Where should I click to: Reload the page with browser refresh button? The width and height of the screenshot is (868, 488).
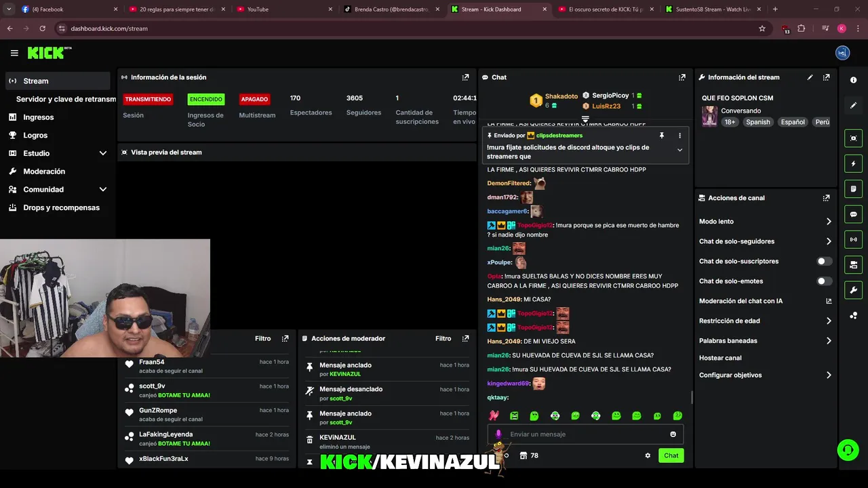[42, 28]
